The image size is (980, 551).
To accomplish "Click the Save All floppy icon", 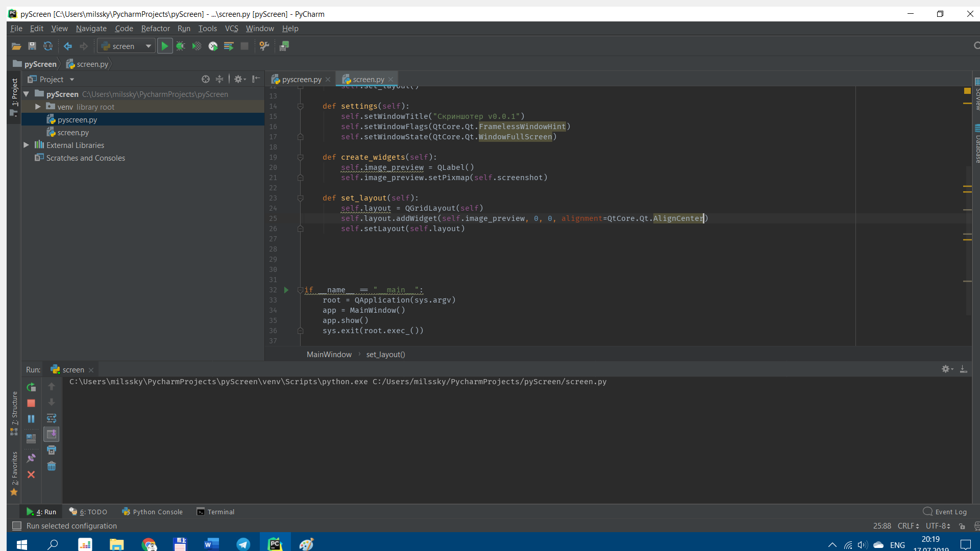I will pos(32,46).
